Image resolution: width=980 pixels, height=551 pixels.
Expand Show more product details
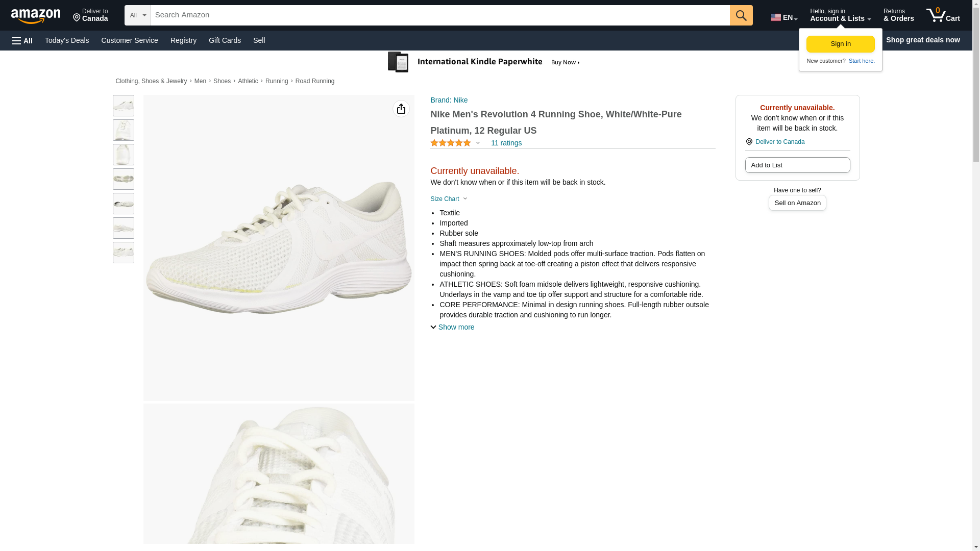pos(452,327)
